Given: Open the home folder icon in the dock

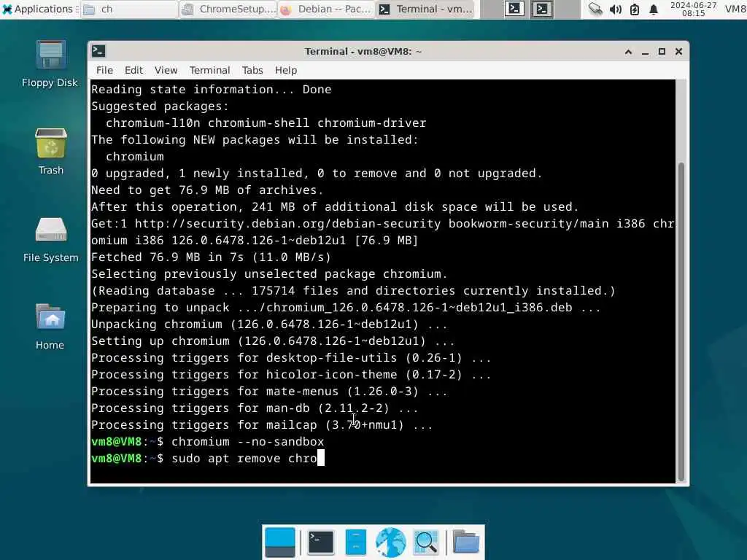Looking at the screenshot, I should [465, 542].
